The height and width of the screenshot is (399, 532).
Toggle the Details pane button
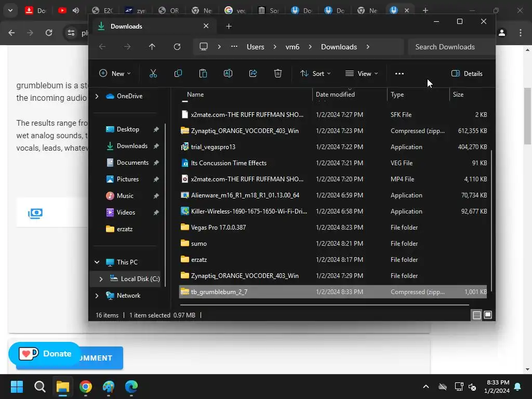pos(467,73)
